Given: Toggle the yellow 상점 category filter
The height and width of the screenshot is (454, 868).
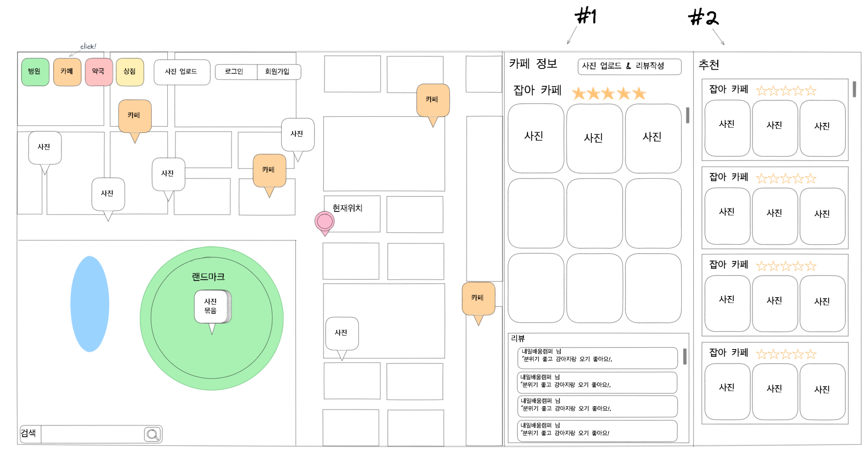Looking at the screenshot, I should click(130, 72).
